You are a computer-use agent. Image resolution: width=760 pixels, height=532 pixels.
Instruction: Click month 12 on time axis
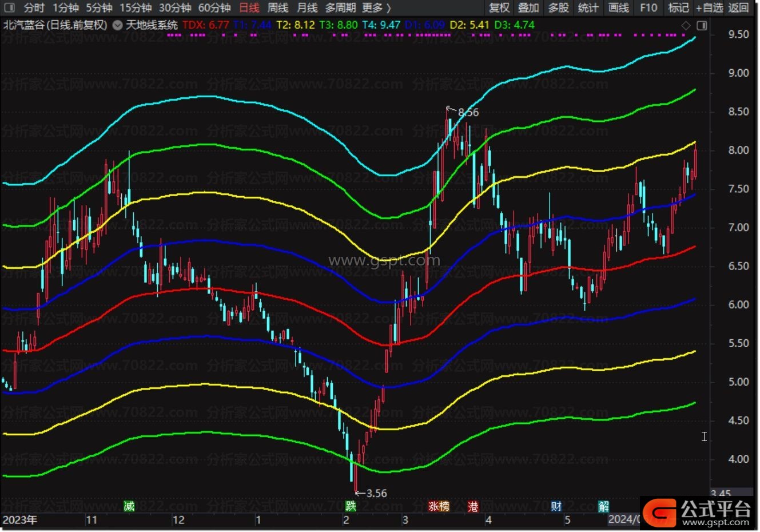179,520
